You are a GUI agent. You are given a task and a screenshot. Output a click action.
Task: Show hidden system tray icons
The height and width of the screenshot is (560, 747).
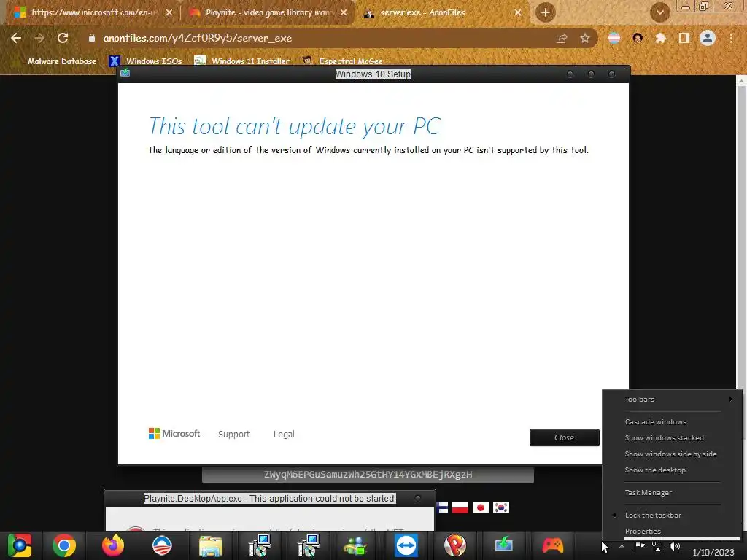pyautogui.click(x=622, y=547)
